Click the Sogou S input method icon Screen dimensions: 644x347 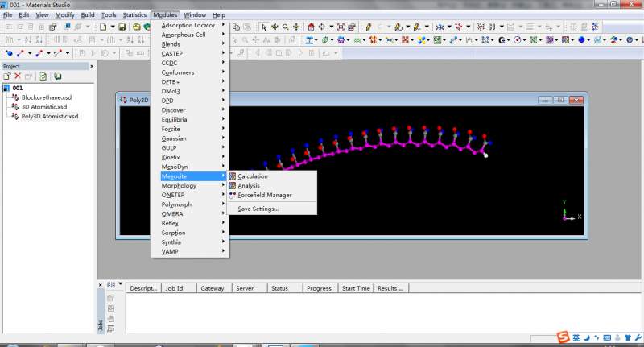tap(563, 337)
